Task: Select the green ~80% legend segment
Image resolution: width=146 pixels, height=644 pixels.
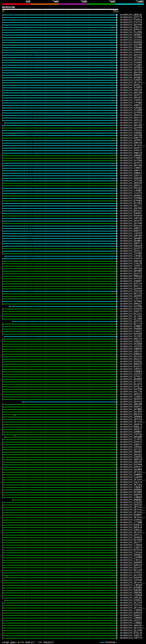Action: [101, 4]
